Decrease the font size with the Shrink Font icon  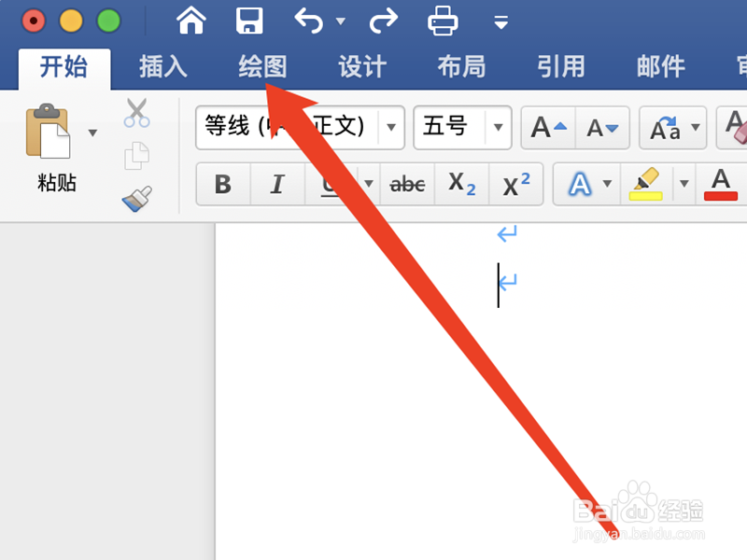pos(602,129)
